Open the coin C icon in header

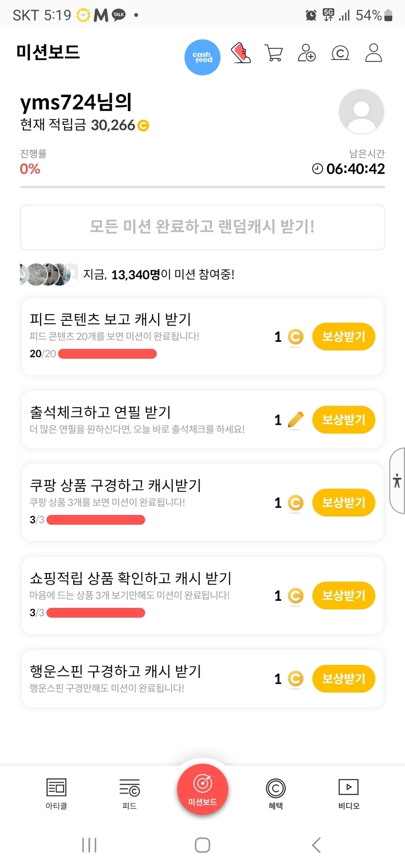(x=340, y=53)
